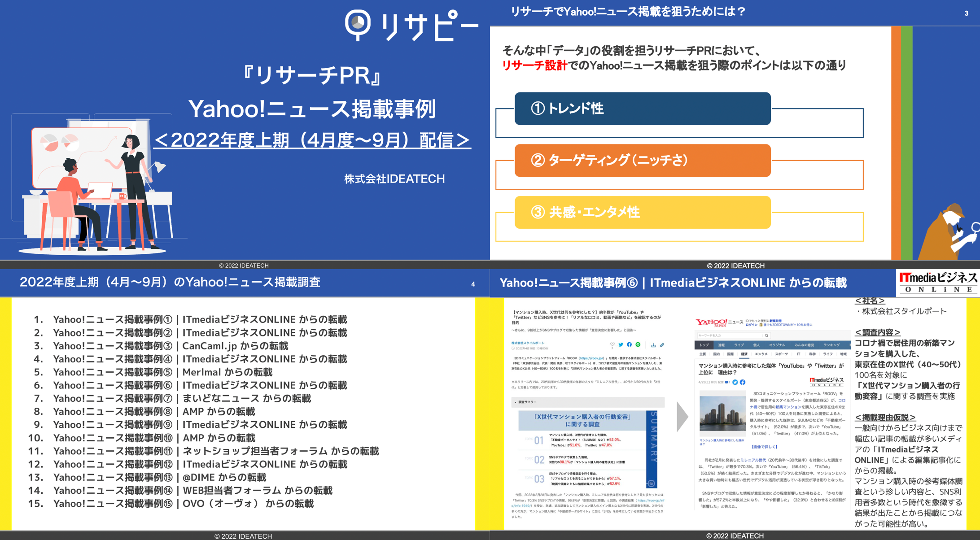This screenshot has height=540, width=980.
Task: Click the yellow ③ 共感・エンタメ性 box
Action: [x=642, y=212]
